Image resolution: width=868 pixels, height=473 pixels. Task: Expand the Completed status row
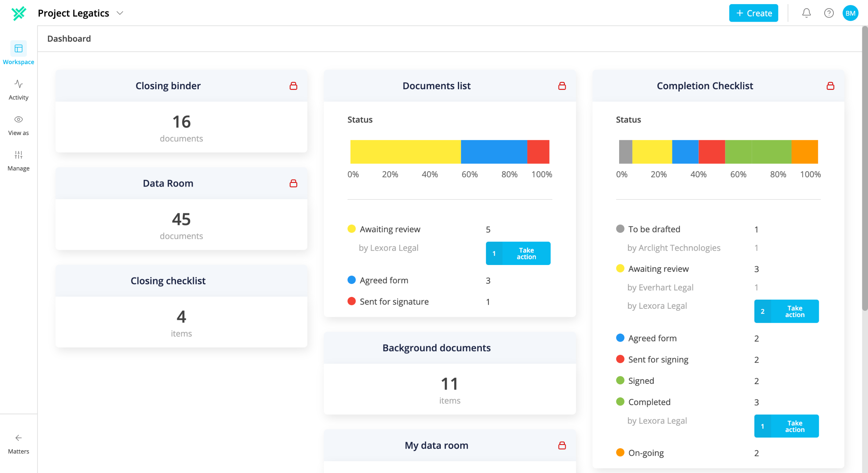(x=688, y=402)
